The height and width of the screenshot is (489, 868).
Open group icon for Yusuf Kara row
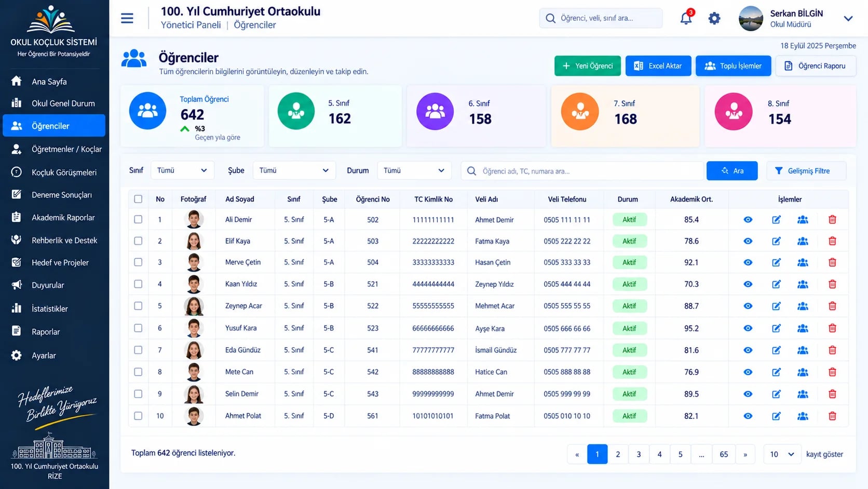click(x=803, y=328)
